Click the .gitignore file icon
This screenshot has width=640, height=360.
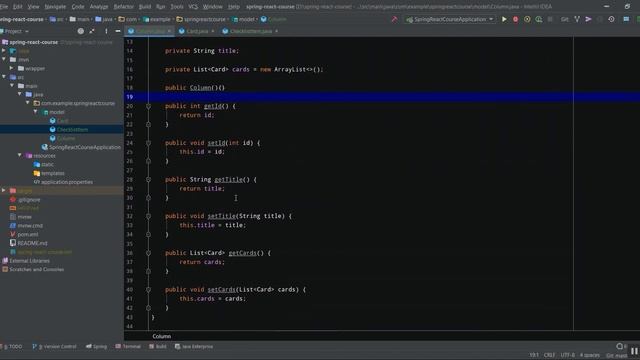pyautogui.click(x=13, y=200)
